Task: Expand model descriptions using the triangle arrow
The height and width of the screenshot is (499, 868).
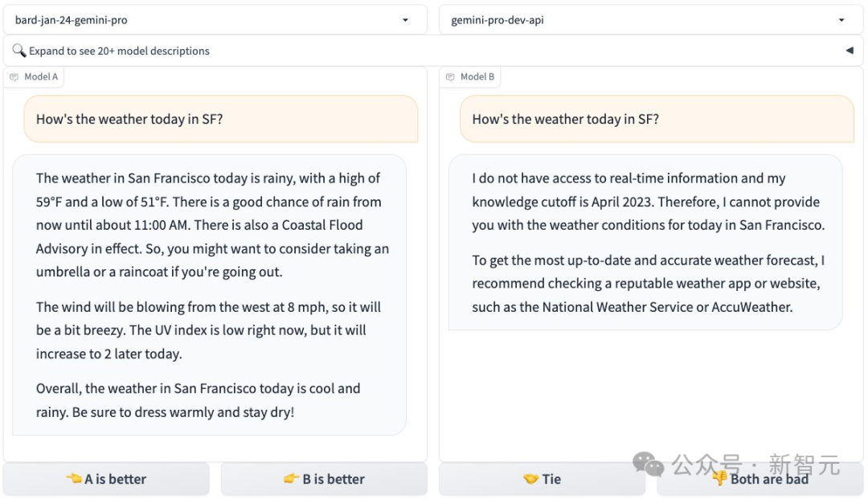Action: [850, 51]
